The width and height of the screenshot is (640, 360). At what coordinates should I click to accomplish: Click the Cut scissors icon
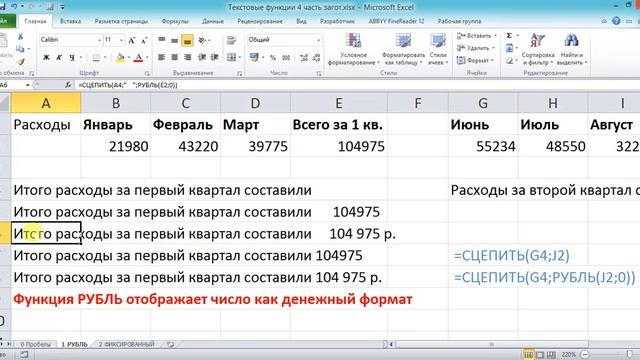(20, 37)
